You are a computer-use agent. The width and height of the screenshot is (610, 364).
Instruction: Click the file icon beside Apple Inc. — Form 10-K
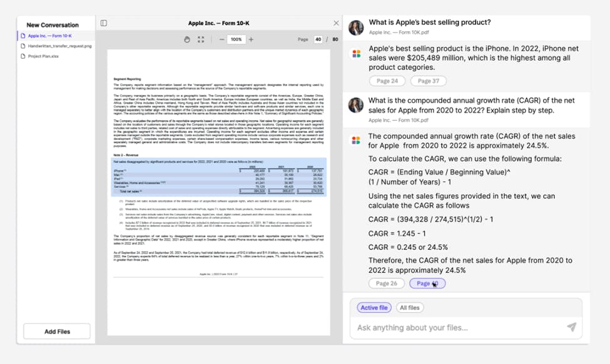pos(23,36)
